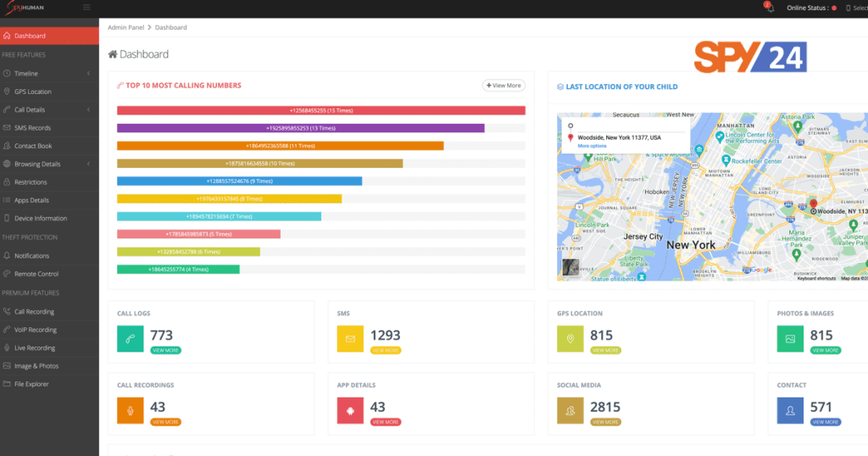
Task: Click View More on top calling numbers
Action: tap(504, 86)
